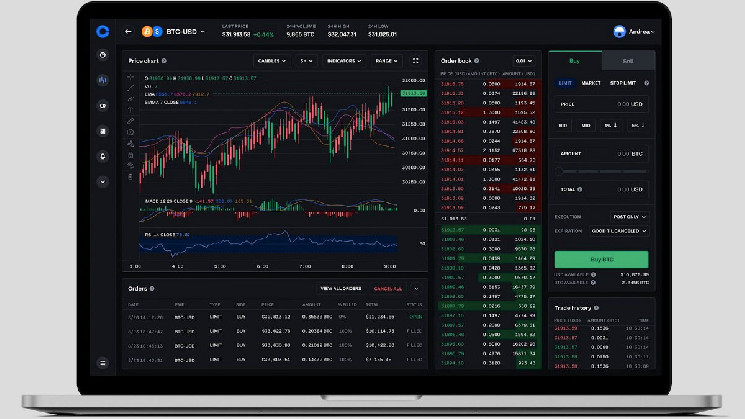
Task: Select the Limit order type
Action: coord(565,83)
